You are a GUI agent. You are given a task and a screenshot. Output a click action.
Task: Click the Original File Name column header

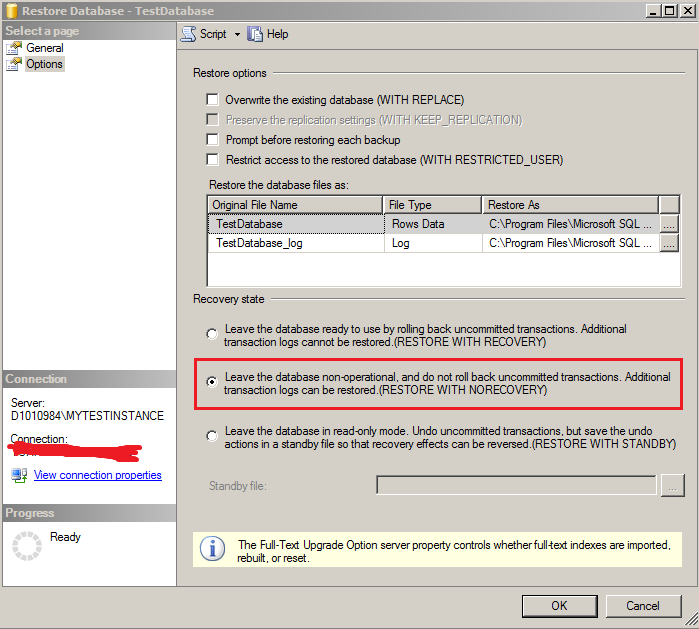coord(295,205)
